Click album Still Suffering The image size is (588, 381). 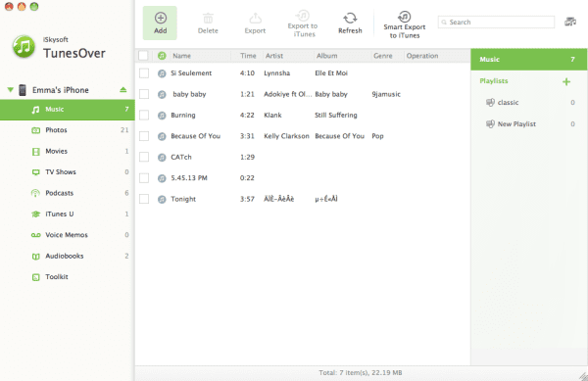tap(336, 115)
